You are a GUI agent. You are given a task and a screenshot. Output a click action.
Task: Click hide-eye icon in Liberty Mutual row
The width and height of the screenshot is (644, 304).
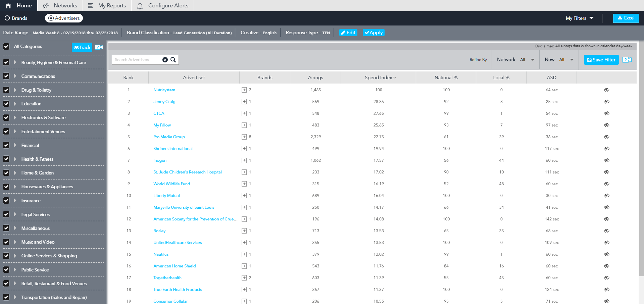click(607, 196)
